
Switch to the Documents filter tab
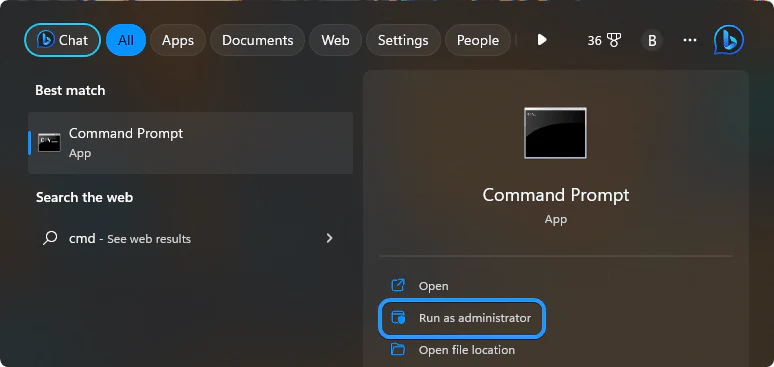point(258,40)
